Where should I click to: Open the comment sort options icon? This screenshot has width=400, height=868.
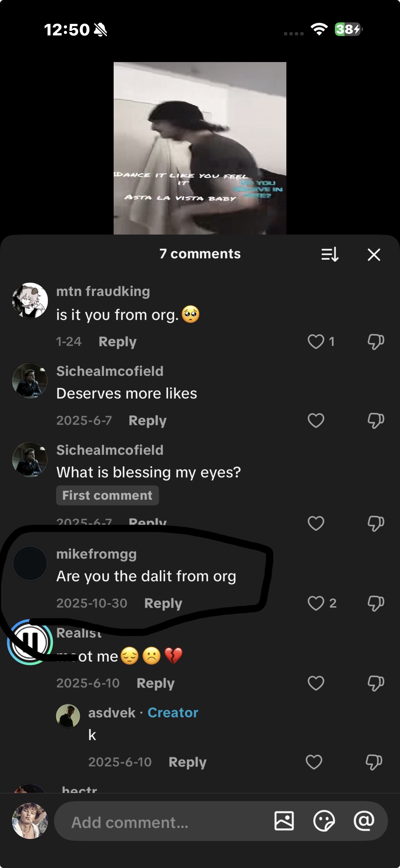[329, 255]
